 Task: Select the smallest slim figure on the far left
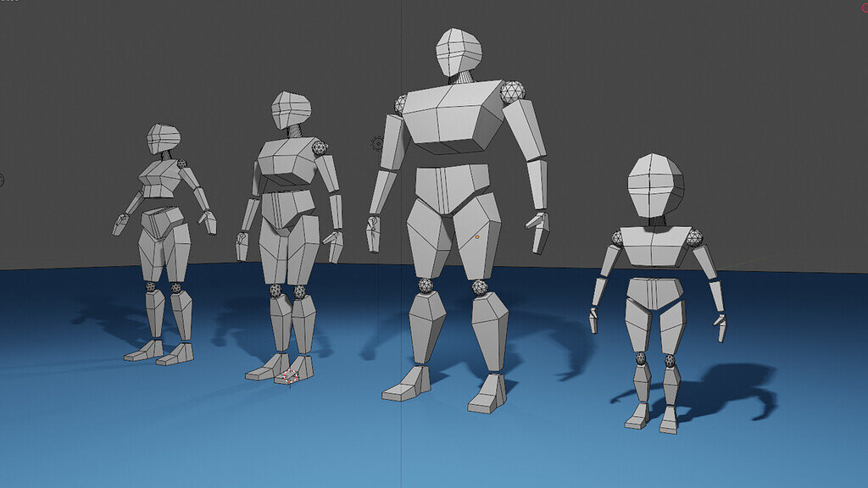164,243
